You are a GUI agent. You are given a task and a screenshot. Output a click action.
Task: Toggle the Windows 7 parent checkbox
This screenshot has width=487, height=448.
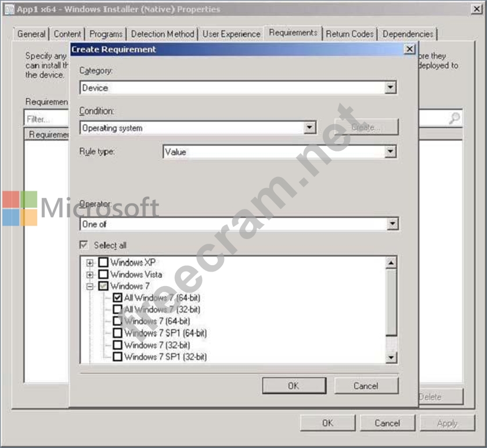pyautogui.click(x=103, y=286)
